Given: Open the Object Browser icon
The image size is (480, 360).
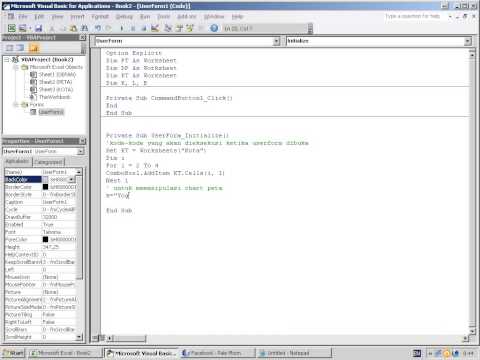Looking at the screenshot, I should pos(190,28).
